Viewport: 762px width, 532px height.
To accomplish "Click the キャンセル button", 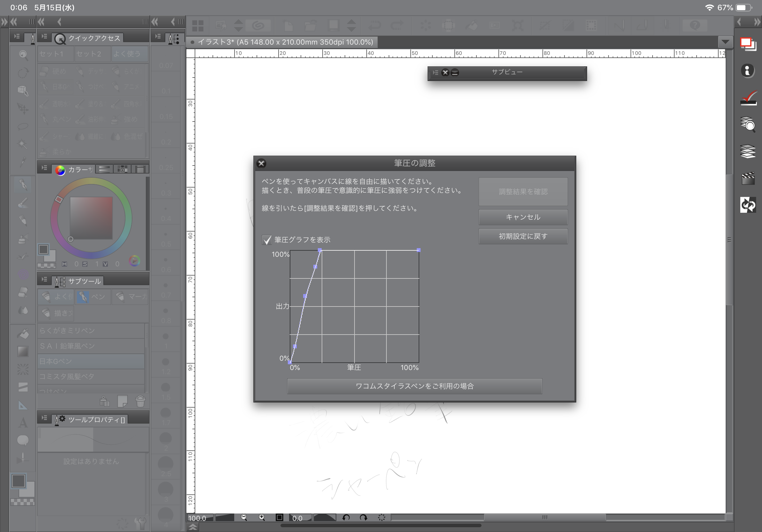I will pyautogui.click(x=523, y=217).
